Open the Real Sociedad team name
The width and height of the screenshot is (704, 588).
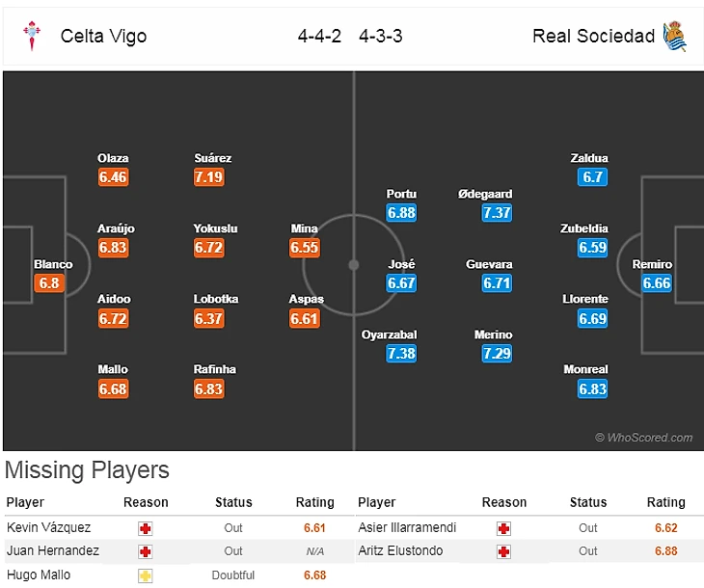coord(593,37)
